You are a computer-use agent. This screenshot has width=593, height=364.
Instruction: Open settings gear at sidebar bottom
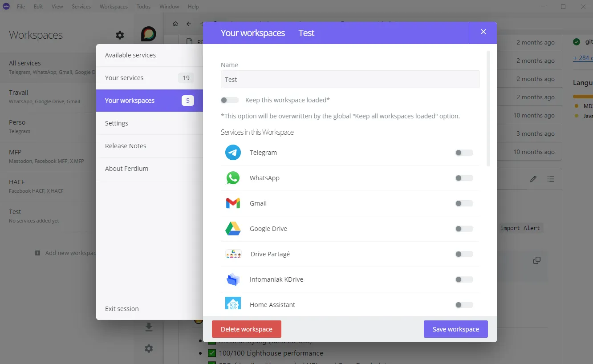(149, 349)
